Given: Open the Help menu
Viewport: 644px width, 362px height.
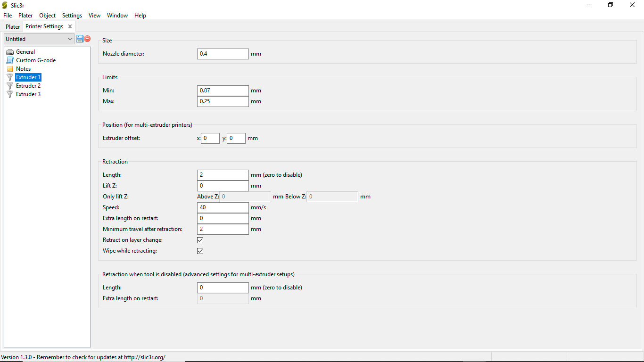Looking at the screenshot, I should (140, 16).
